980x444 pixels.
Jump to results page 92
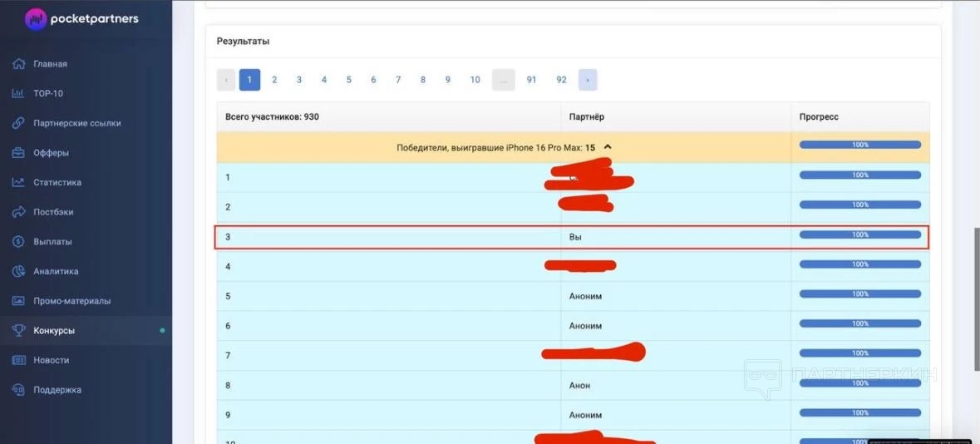[x=561, y=80]
